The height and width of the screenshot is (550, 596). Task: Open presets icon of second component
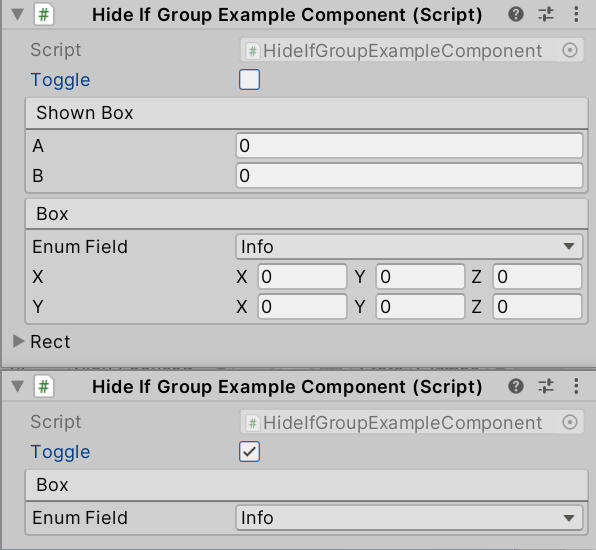click(546, 387)
